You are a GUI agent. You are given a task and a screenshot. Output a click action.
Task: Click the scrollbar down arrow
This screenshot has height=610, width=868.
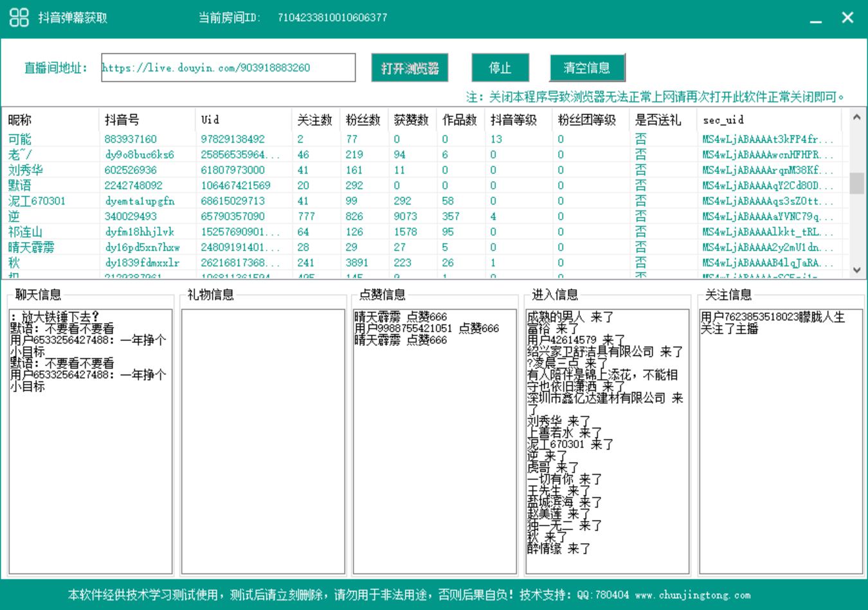point(856,271)
